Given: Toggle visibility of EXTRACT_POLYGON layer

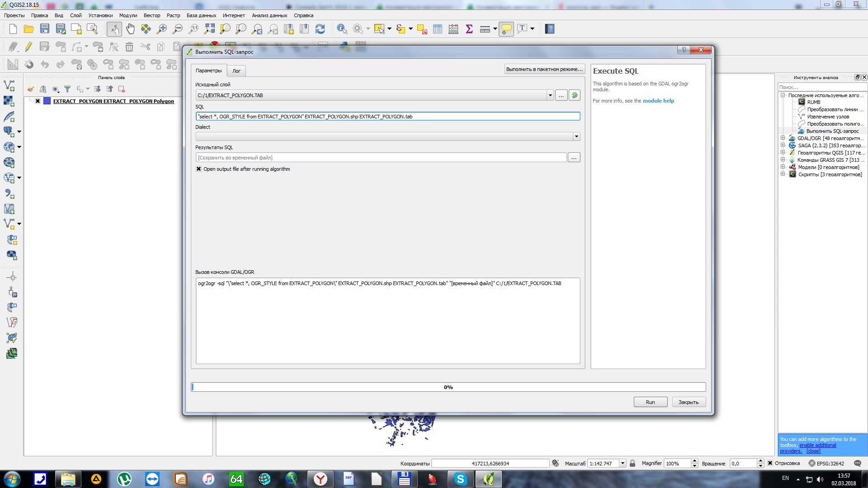Looking at the screenshot, I should pyautogui.click(x=38, y=101).
